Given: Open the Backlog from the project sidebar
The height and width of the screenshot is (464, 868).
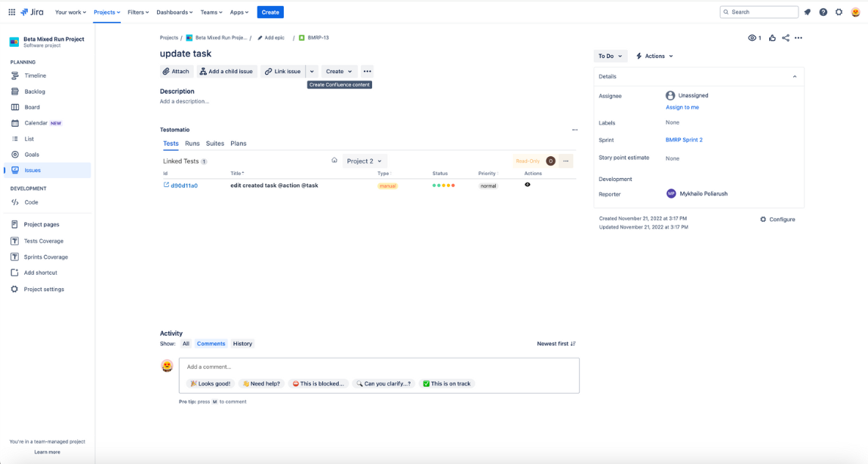Looking at the screenshot, I should (x=35, y=91).
